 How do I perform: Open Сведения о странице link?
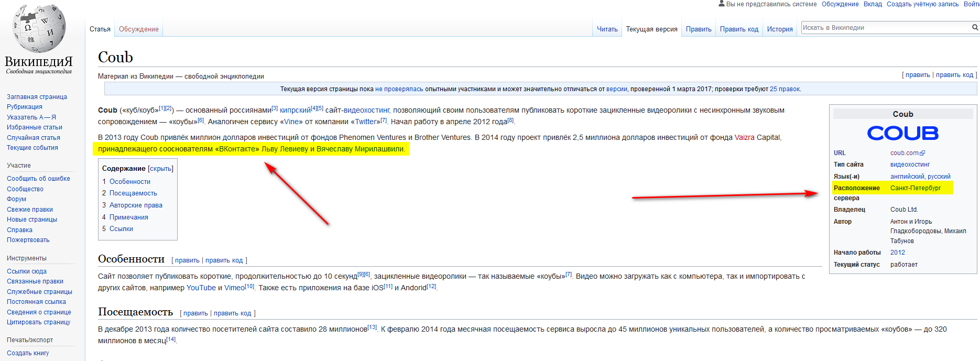coord(39,312)
